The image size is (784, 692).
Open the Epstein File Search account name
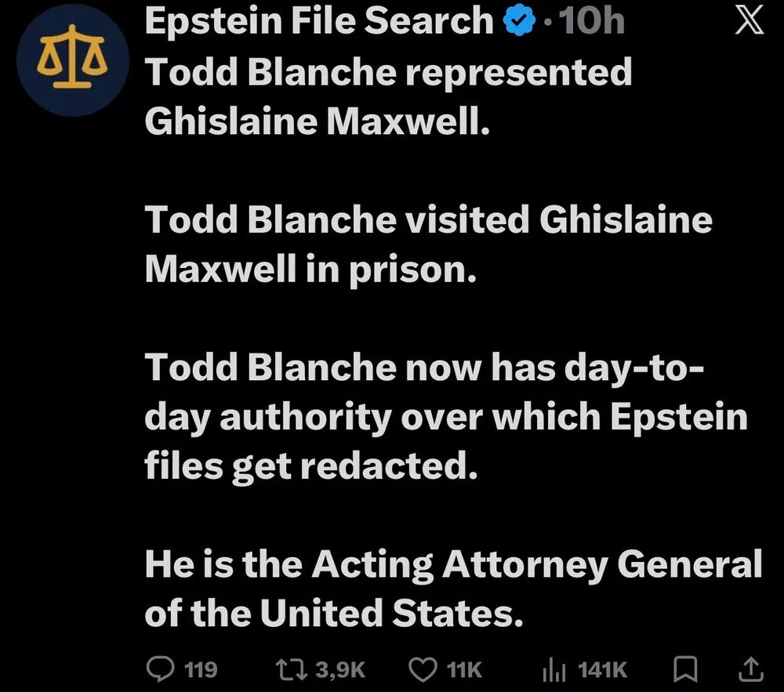pos(319,22)
